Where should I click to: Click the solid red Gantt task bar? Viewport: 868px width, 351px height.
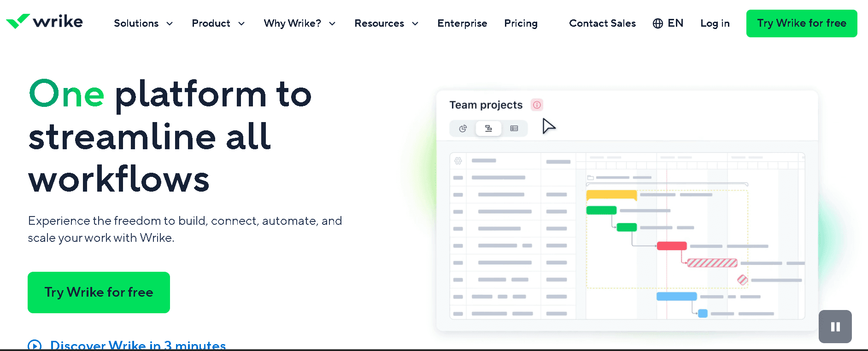[x=672, y=246]
